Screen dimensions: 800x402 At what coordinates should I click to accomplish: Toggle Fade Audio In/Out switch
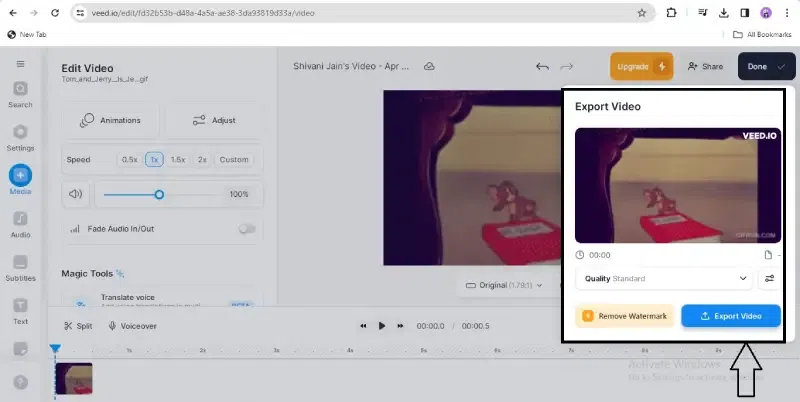[247, 229]
